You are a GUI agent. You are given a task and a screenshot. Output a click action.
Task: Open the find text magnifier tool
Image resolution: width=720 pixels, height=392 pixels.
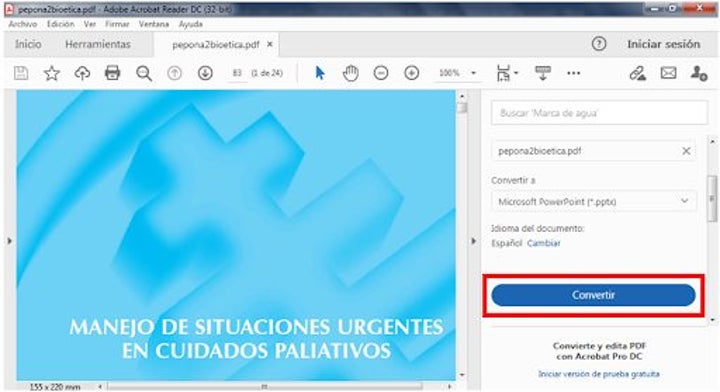[x=144, y=73]
